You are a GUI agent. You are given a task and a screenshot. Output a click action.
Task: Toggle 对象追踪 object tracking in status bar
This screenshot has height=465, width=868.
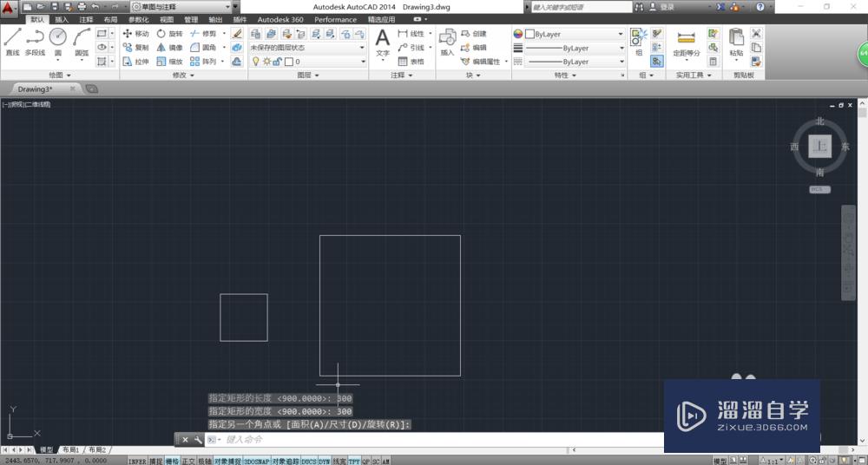pyautogui.click(x=285, y=462)
